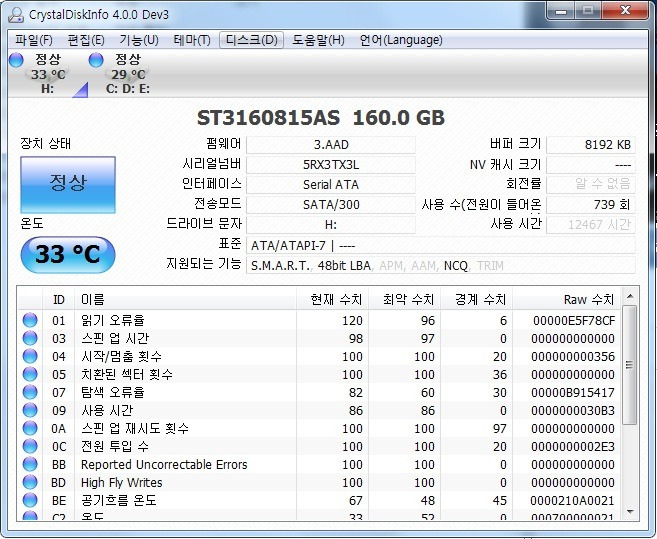This screenshot has height=539, width=657.
Task: Click the firmware field 3.AAD
Action: (x=331, y=145)
